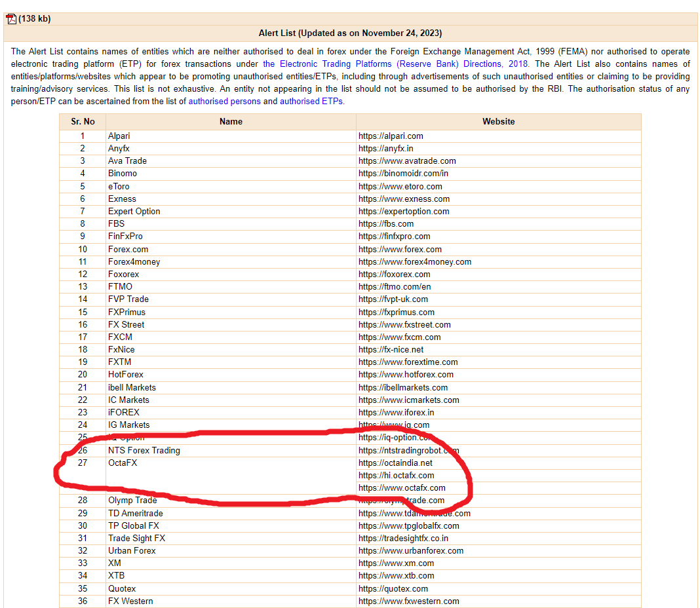The width and height of the screenshot is (700, 608).
Task: Select the 'FXTM' name cell
Action: coord(231,362)
